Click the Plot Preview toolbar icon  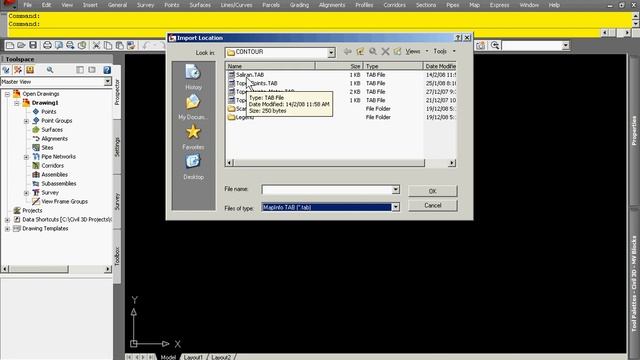(59, 45)
